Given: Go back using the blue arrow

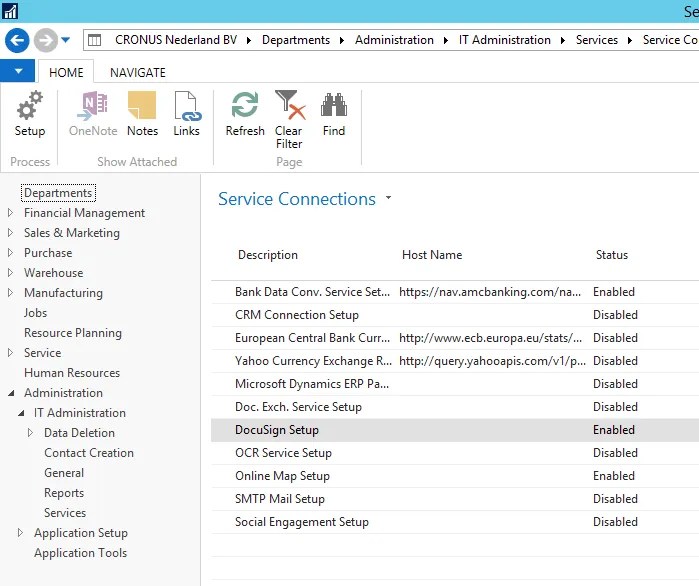Looking at the screenshot, I should pyautogui.click(x=17, y=40).
